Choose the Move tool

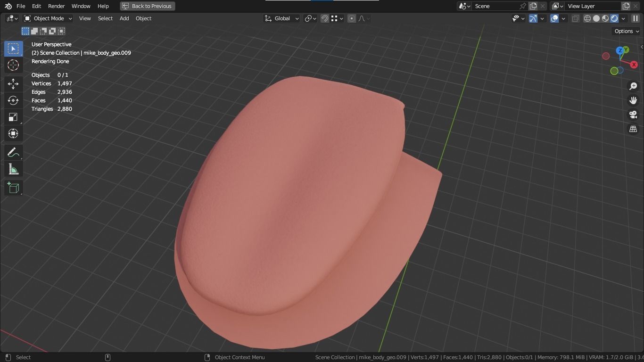(x=13, y=84)
